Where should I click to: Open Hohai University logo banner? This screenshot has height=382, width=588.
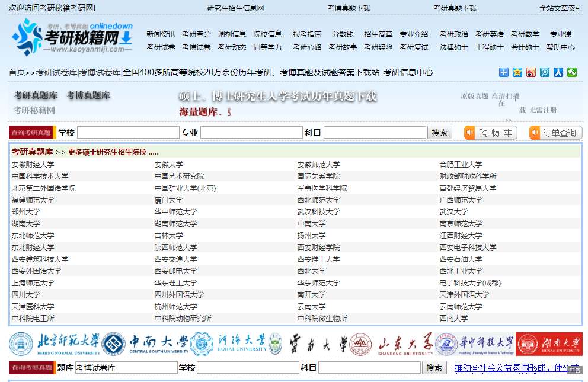point(228,344)
